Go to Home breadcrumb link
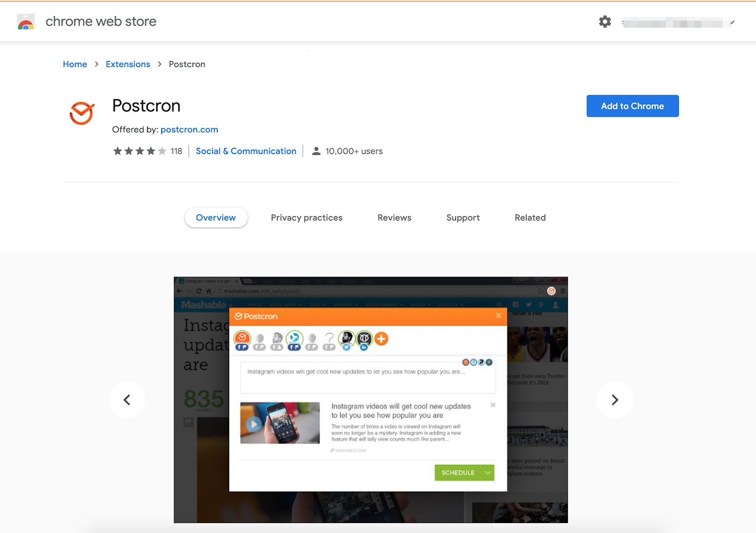Image resolution: width=756 pixels, height=533 pixels. point(75,64)
